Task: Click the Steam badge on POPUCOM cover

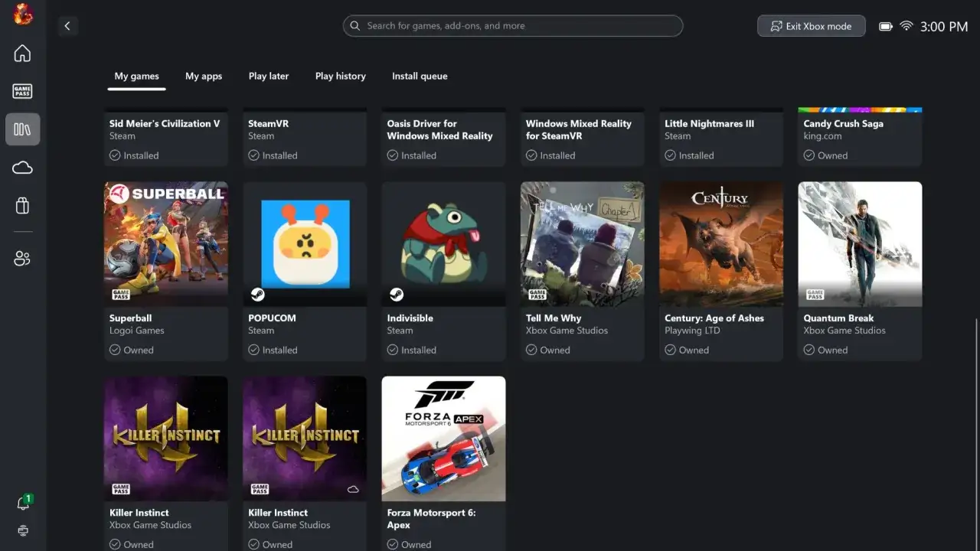Action: point(257,295)
